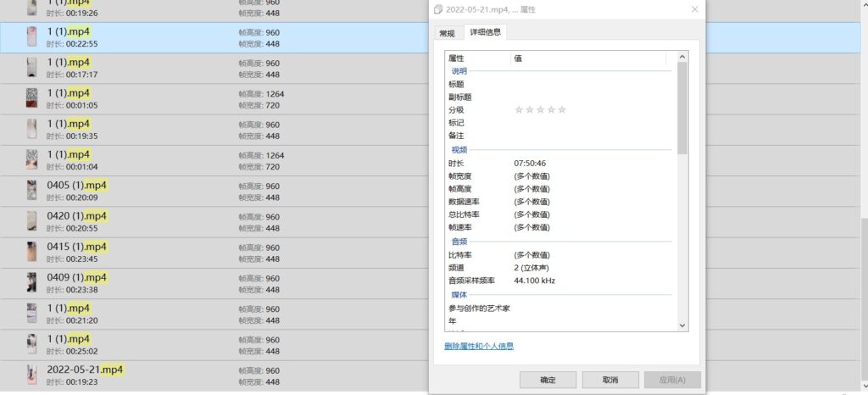Click the thumbnail of video lasting 00:22:55
The height and width of the screenshot is (395, 868).
pyautogui.click(x=31, y=37)
